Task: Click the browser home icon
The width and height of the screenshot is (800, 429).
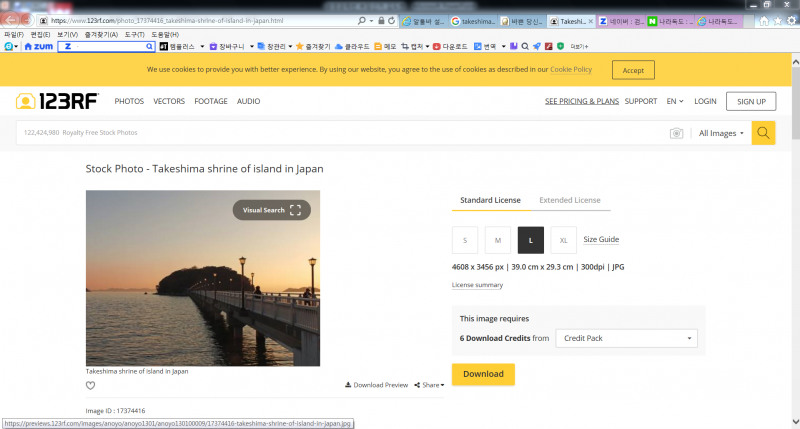Action: [763, 20]
